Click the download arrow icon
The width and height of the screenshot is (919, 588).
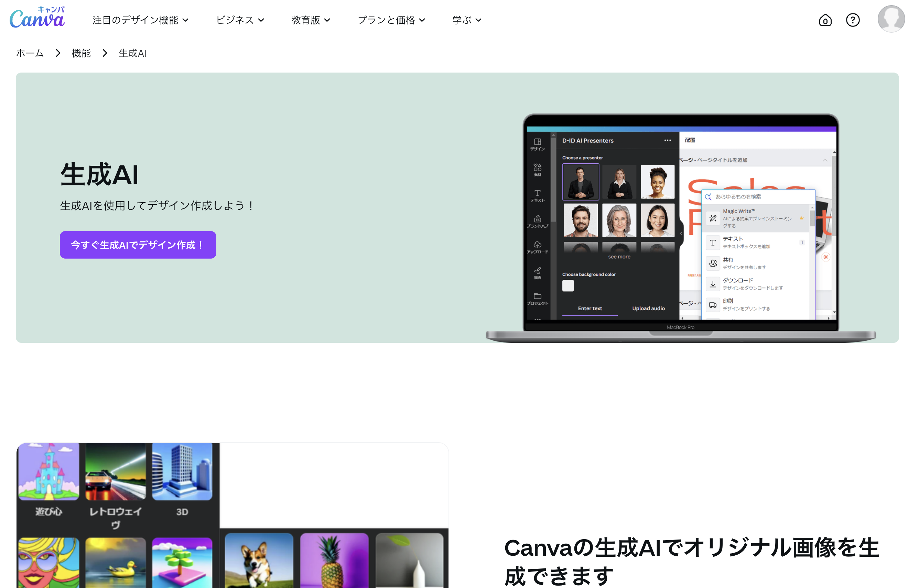[x=712, y=284]
